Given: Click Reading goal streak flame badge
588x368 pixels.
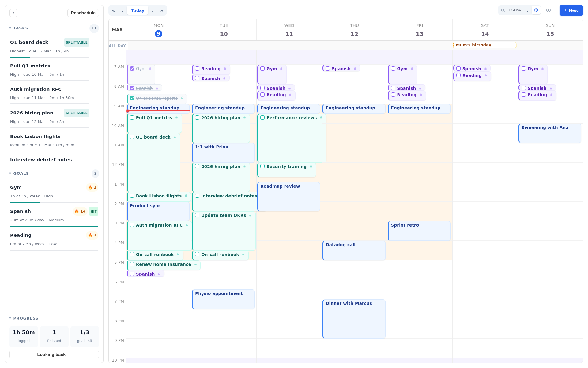Looking at the screenshot, I should click(x=92, y=235).
